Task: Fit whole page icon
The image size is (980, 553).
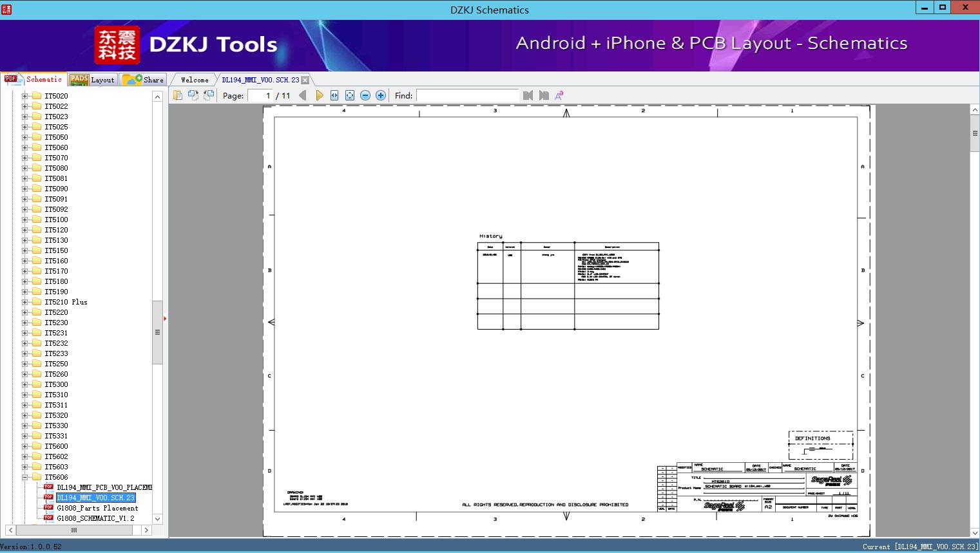Action: click(x=350, y=95)
